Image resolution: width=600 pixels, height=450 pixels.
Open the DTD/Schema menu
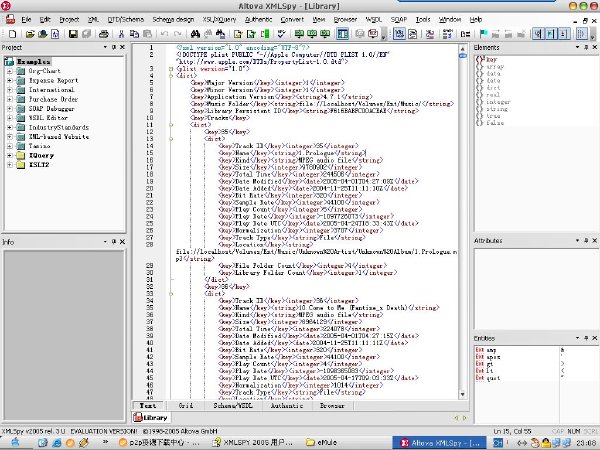(126, 20)
